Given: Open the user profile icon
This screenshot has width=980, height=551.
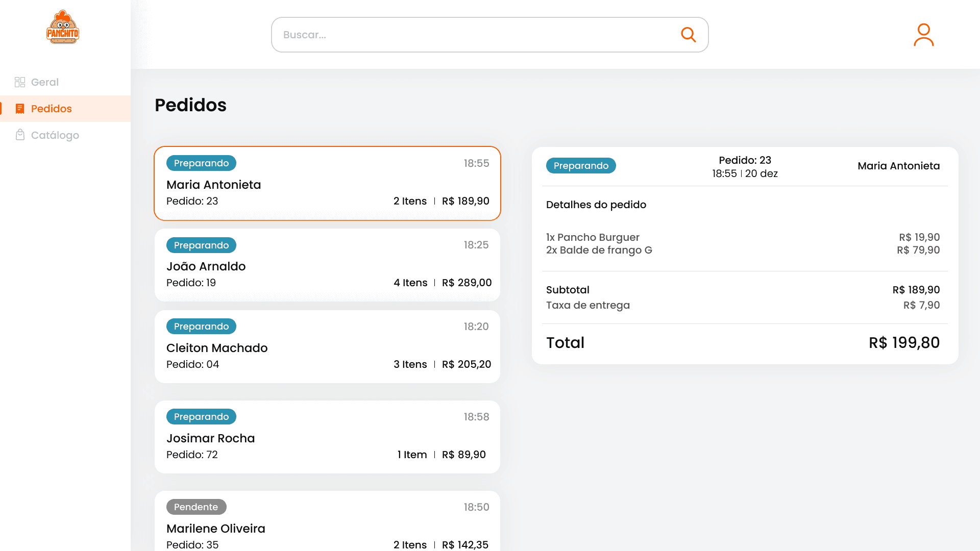Looking at the screenshot, I should (x=923, y=35).
